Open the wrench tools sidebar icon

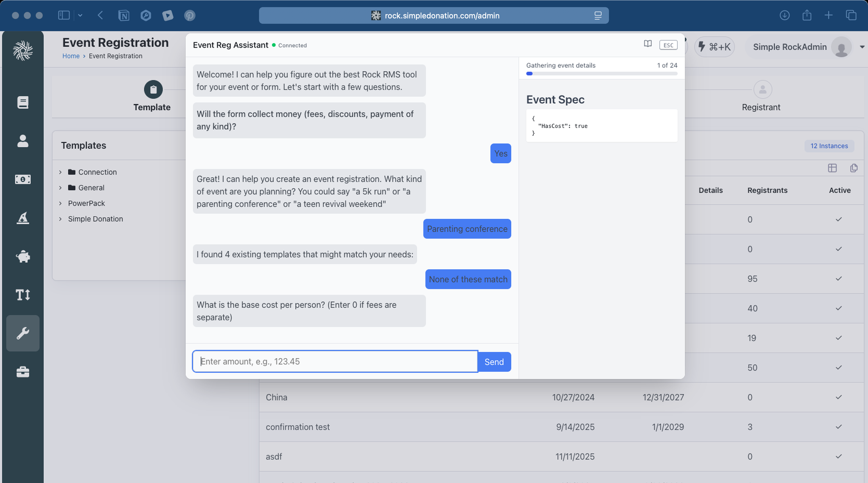click(x=23, y=333)
